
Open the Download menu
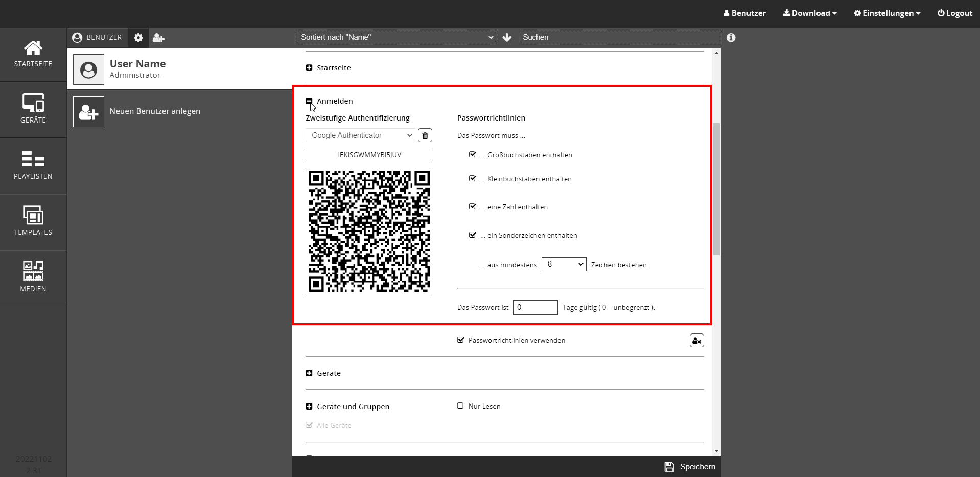coord(810,13)
